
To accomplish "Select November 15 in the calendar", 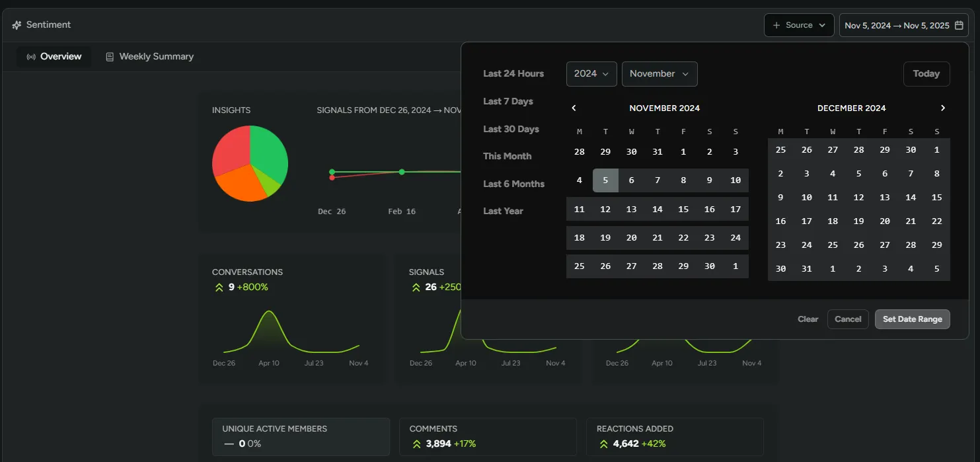I will point(683,209).
